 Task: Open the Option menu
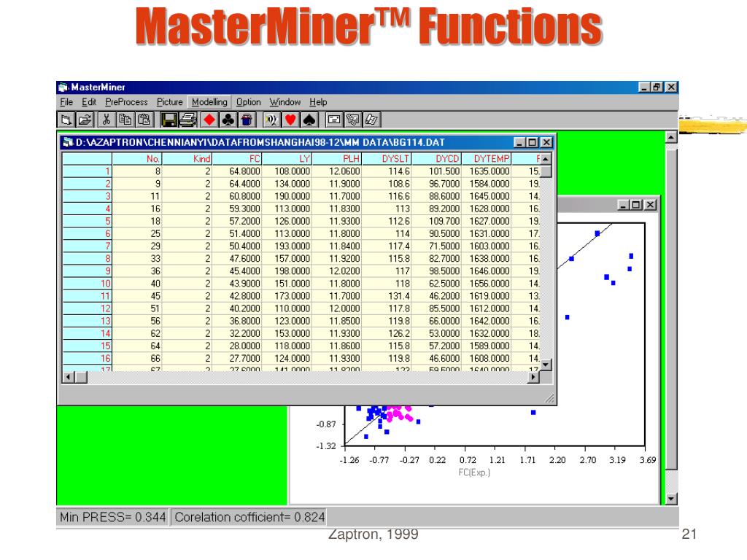(248, 102)
